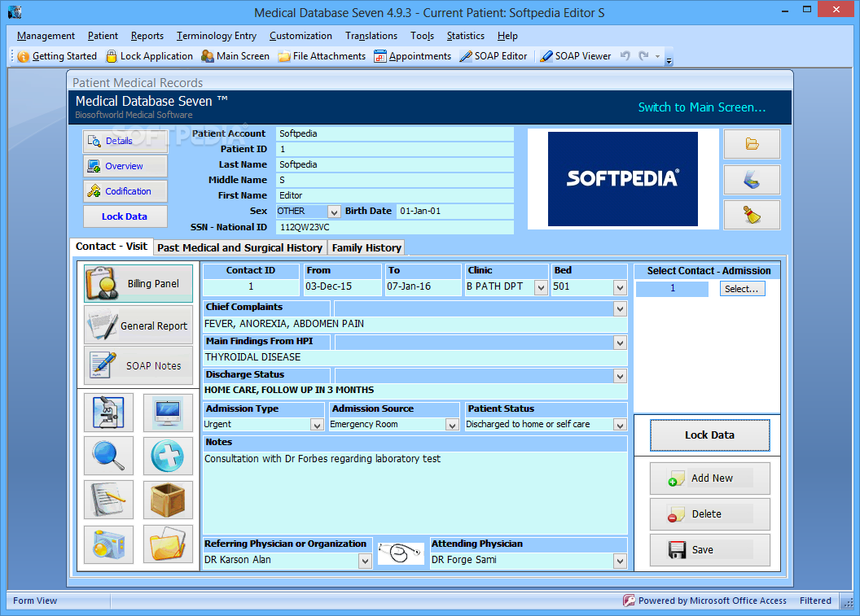The height and width of the screenshot is (616, 860).
Task: Click Lock Application padlock toolbar item
Action: tap(149, 56)
